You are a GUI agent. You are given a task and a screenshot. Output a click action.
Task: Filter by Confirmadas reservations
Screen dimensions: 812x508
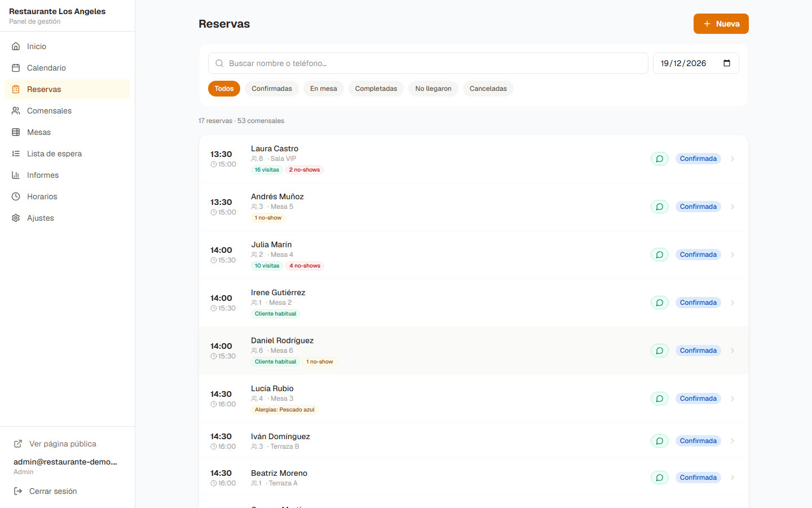point(272,89)
